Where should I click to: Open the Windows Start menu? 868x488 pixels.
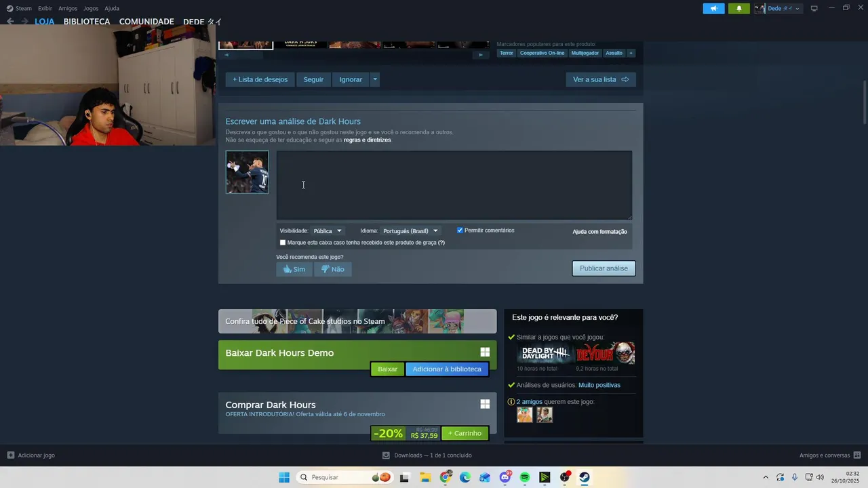tap(284, 477)
